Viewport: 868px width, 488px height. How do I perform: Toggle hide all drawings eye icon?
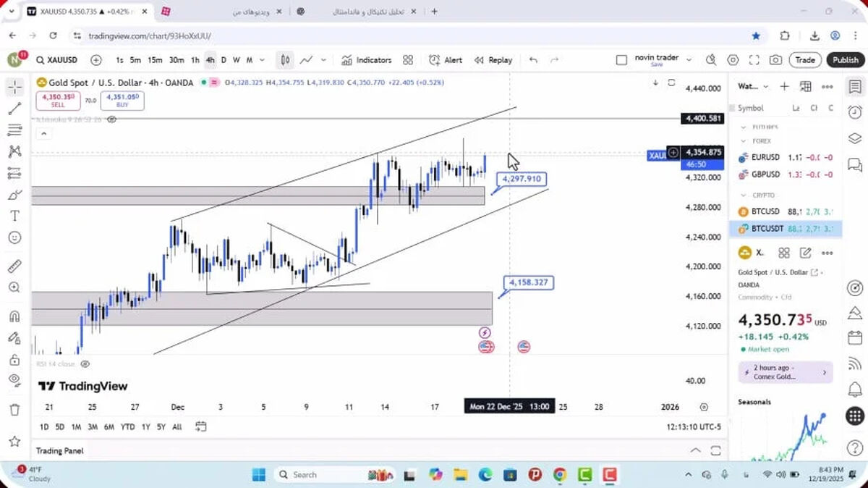14,381
